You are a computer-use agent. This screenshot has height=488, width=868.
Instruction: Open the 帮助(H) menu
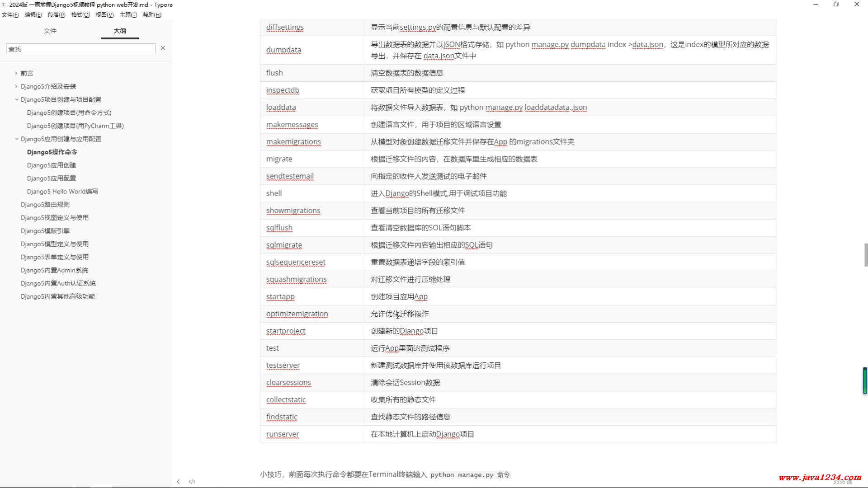(152, 15)
